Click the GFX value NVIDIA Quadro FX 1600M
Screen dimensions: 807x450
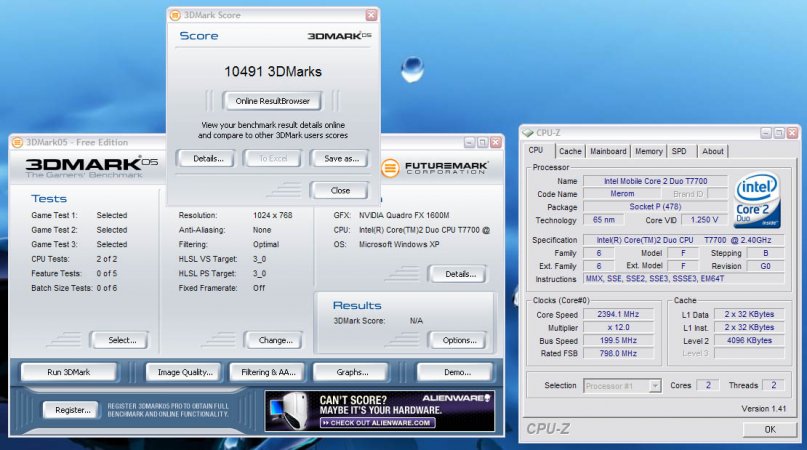404,215
